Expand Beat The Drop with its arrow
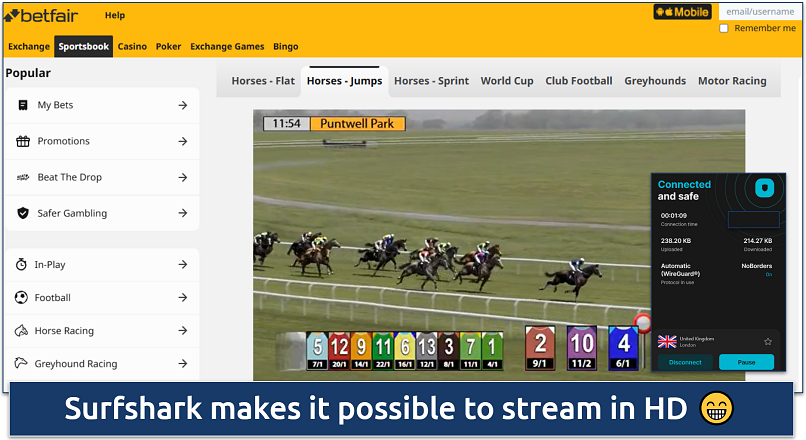Image resolution: width=806 pixels, height=440 pixels. pos(182,177)
